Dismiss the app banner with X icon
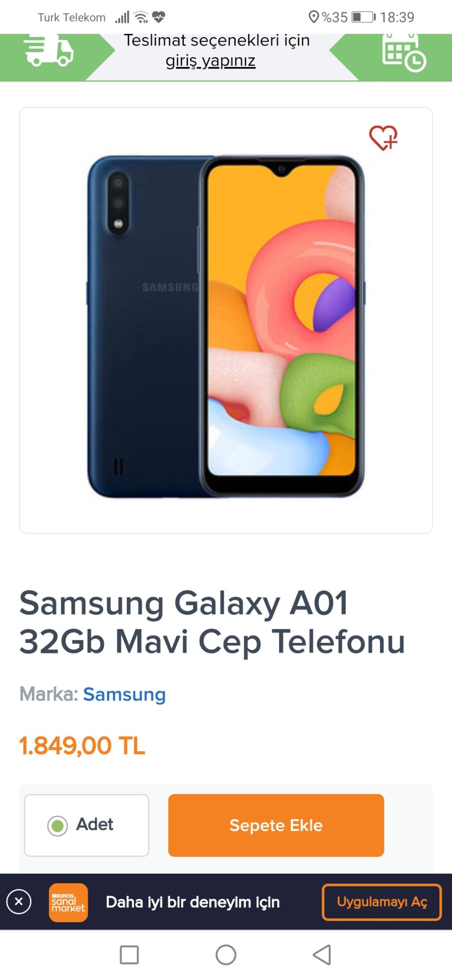452x980 pixels. pyautogui.click(x=19, y=902)
